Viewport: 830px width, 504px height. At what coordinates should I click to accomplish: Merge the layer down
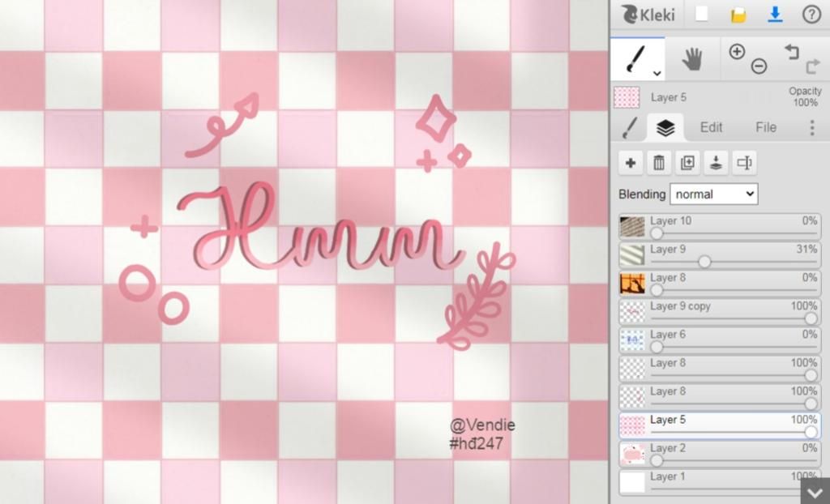[716, 163]
